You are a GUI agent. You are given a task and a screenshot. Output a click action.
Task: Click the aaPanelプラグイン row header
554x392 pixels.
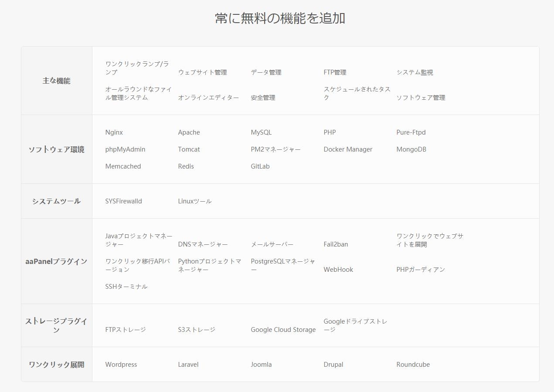tap(56, 261)
